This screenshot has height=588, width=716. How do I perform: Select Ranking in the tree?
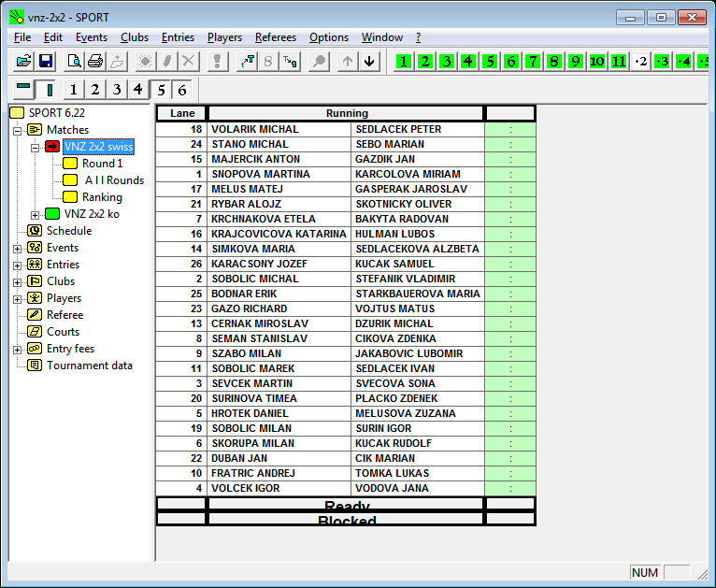[102, 197]
